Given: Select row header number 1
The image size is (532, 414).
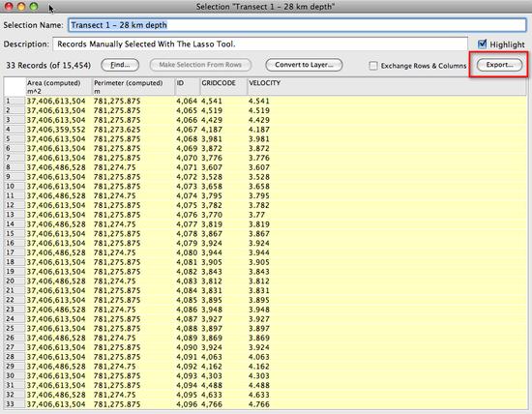Looking at the screenshot, I should pos(15,101).
